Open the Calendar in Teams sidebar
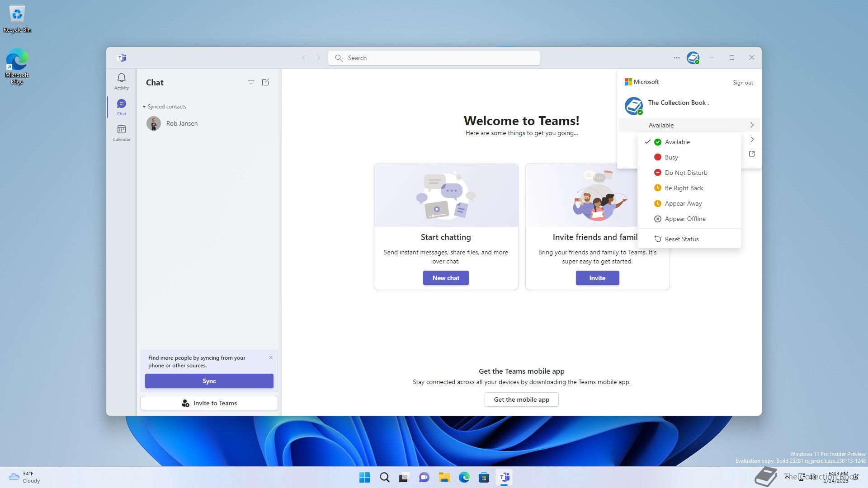The image size is (868, 488). 121,133
